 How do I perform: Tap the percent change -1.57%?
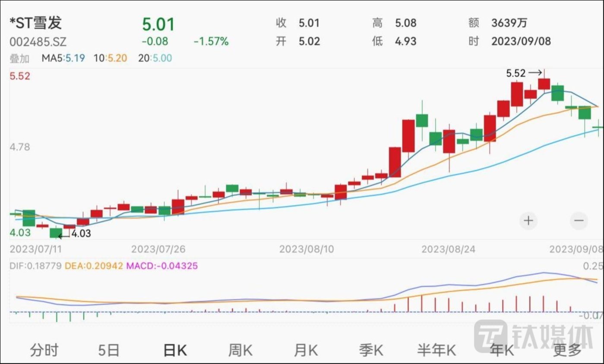[x=211, y=42]
